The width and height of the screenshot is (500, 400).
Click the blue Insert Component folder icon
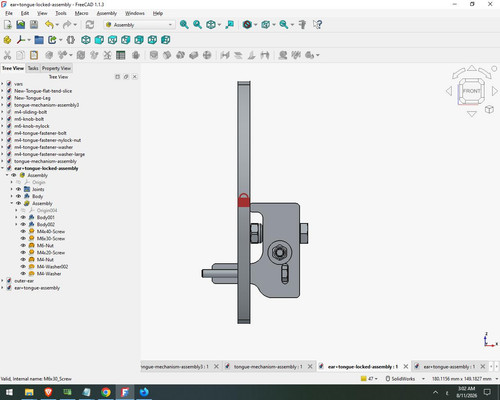[39, 40]
